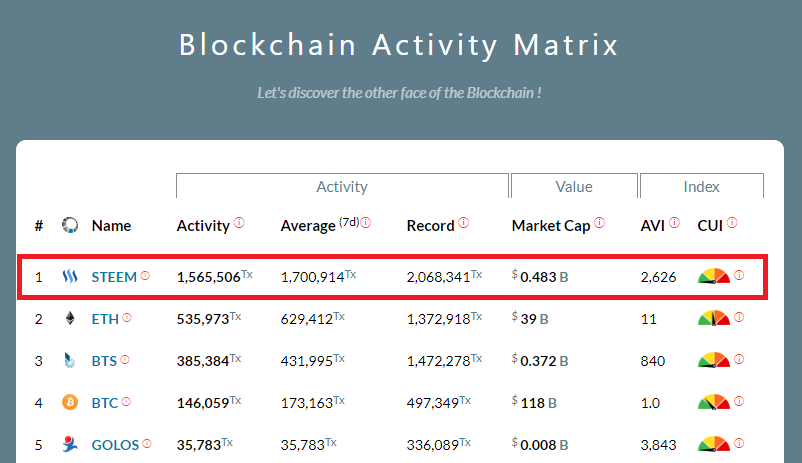Open the STEEM coin link
The image size is (802, 463).
click(x=113, y=276)
